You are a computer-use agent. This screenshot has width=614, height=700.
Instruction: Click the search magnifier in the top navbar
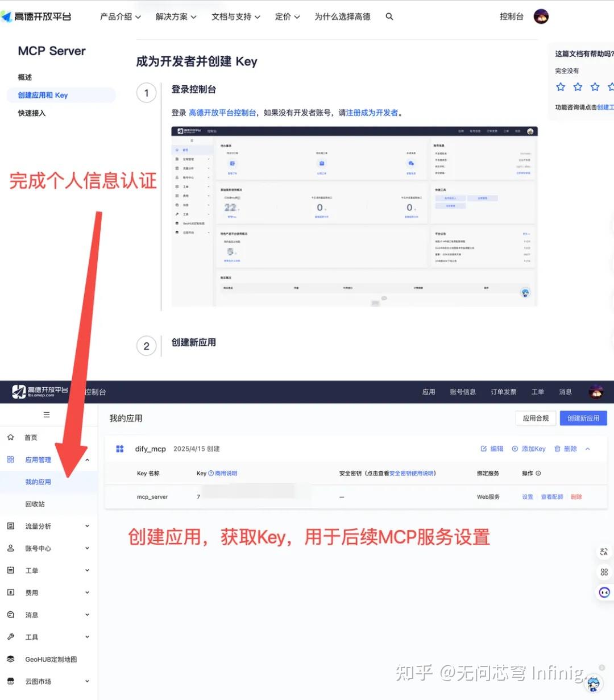point(389,16)
